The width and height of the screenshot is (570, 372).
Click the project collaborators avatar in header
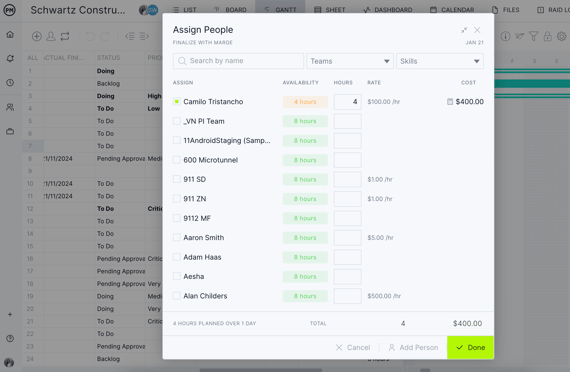pos(149,10)
